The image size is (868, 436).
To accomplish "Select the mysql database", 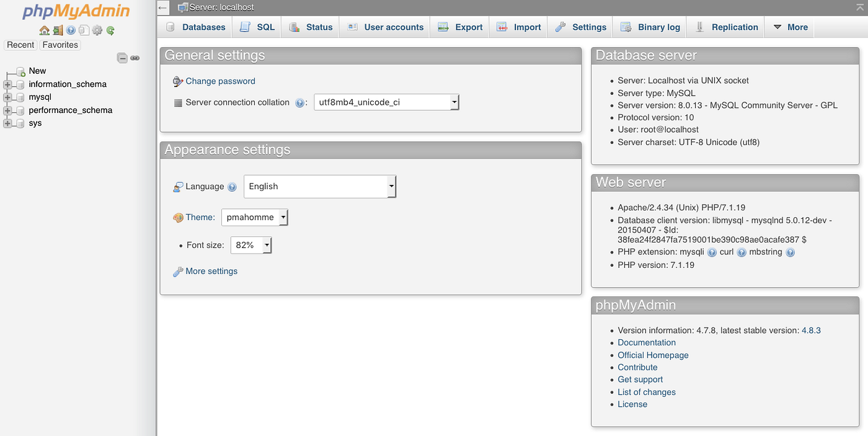I will point(40,97).
